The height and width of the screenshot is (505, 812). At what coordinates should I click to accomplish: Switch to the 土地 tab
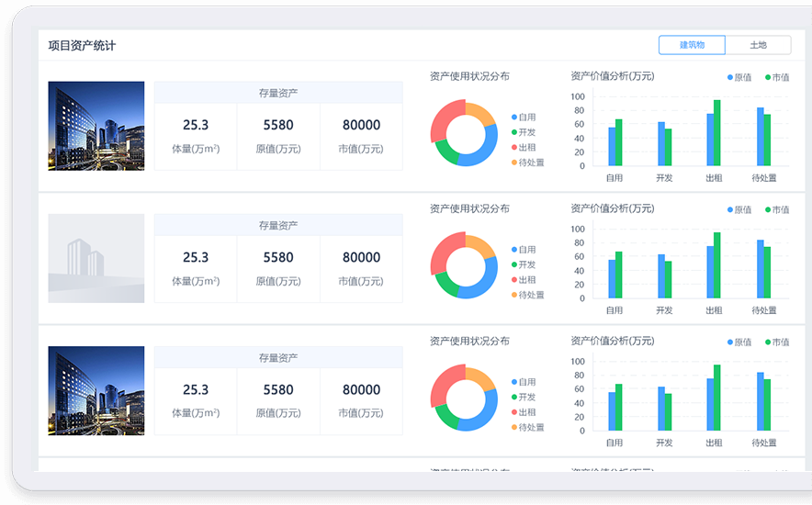point(758,45)
